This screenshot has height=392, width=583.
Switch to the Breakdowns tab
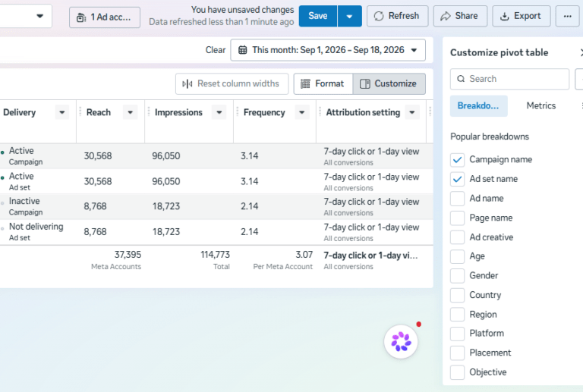pos(478,106)
